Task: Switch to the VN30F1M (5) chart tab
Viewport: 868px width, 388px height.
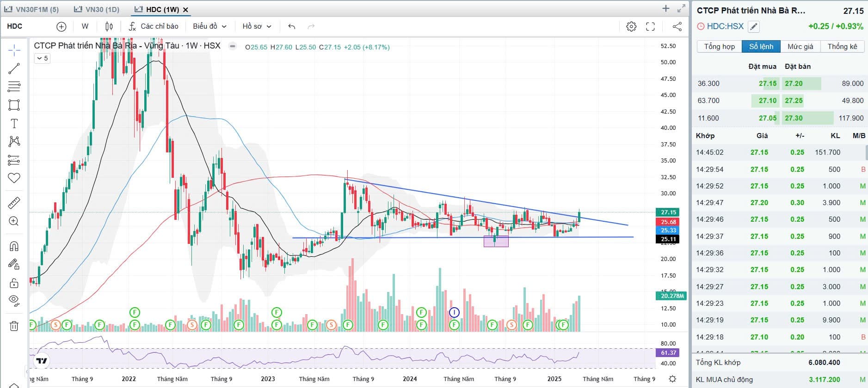Action: (x=31, y=9)
